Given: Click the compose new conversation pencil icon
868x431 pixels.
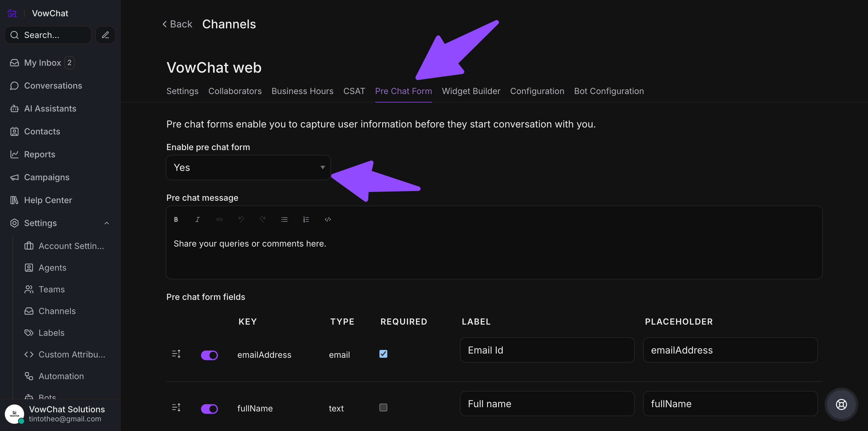Looking at the screenshot, I should coord(105,35).
